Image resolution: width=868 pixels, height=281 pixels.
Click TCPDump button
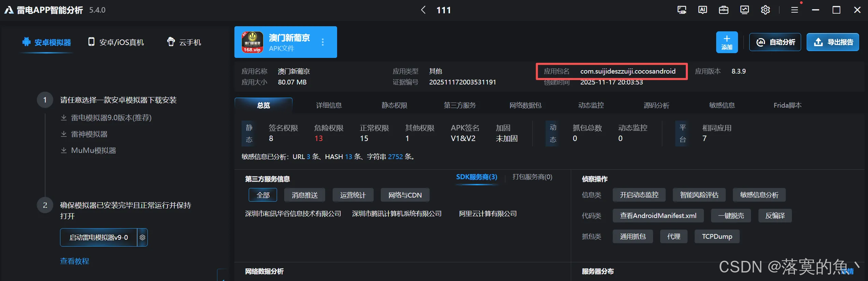717,237
